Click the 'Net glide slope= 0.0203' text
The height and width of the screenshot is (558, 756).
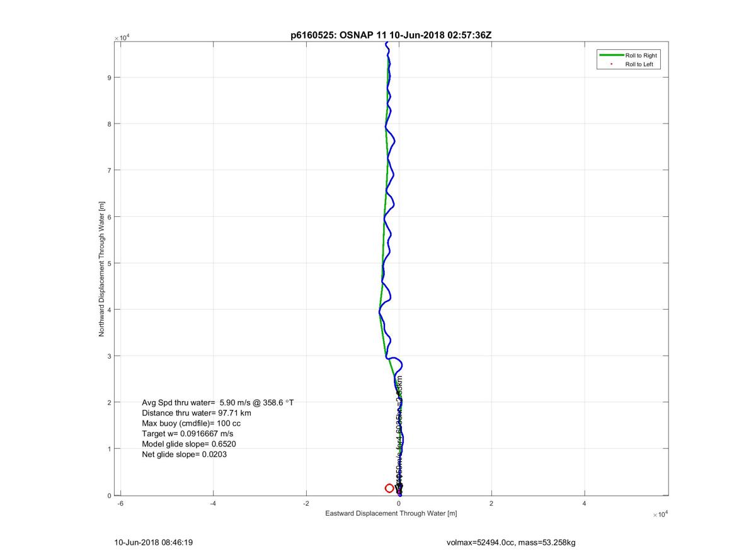pyautogui.click(x=184, y=454)
